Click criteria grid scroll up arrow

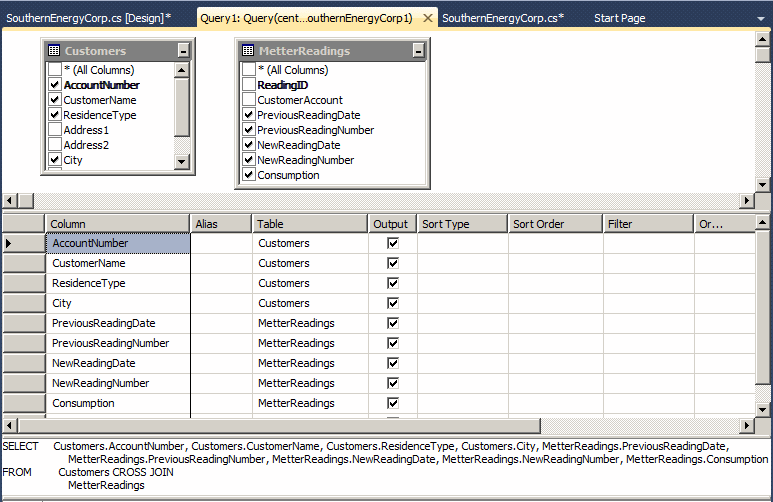[x=763, y=222]
